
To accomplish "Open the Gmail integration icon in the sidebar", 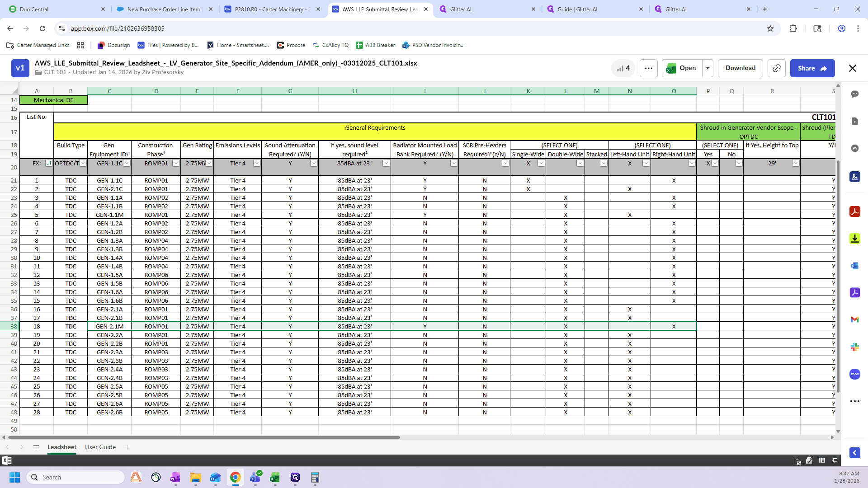I will (x=854, y=320).
